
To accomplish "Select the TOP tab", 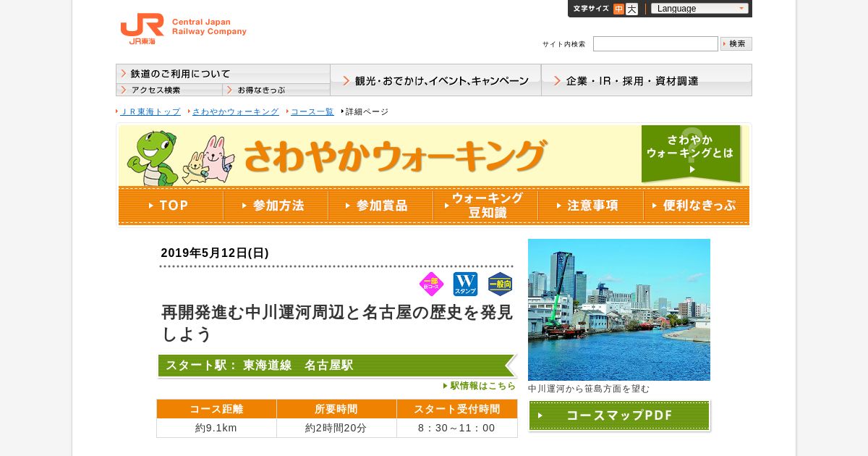I will pos(171,206).
